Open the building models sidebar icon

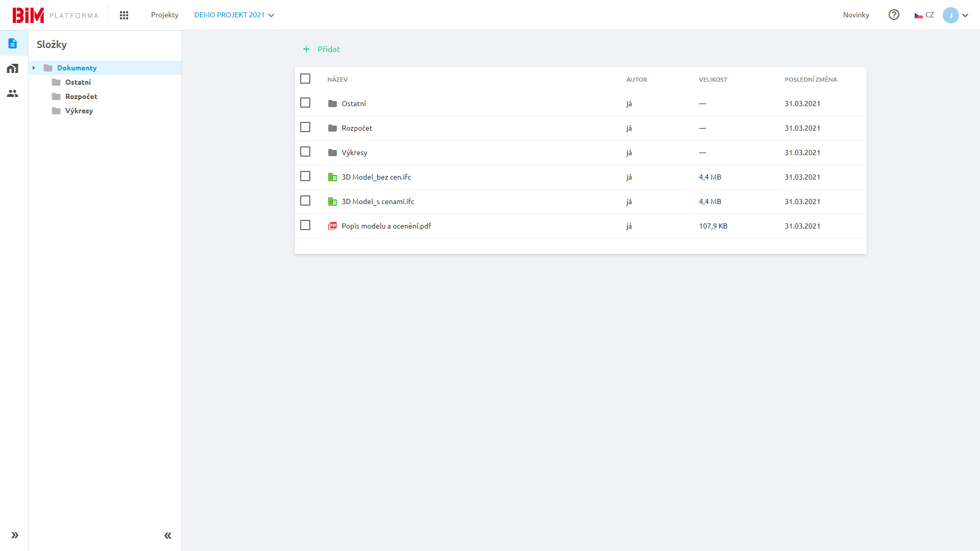(13, 68)
